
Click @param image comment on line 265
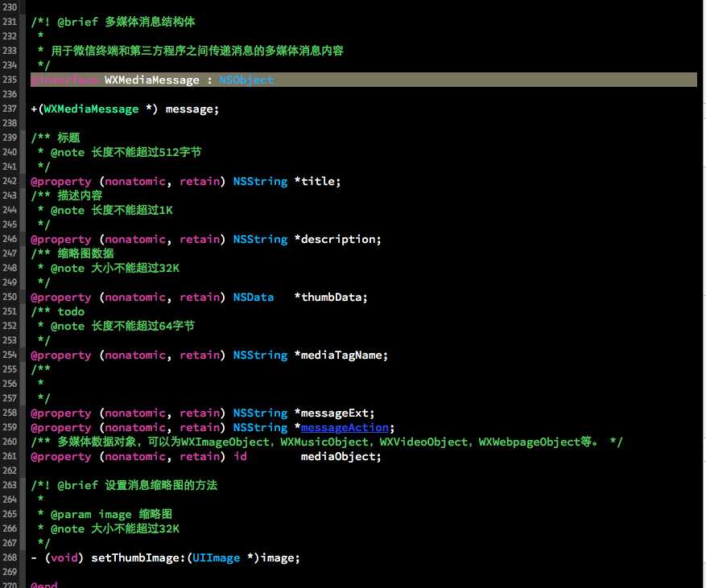pyautogui.click(x=111, y=514)
